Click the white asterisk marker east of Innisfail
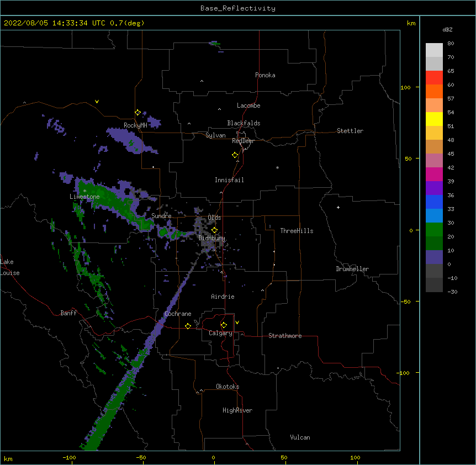Screen dimensions: 476x465 (x=277, y=167)
